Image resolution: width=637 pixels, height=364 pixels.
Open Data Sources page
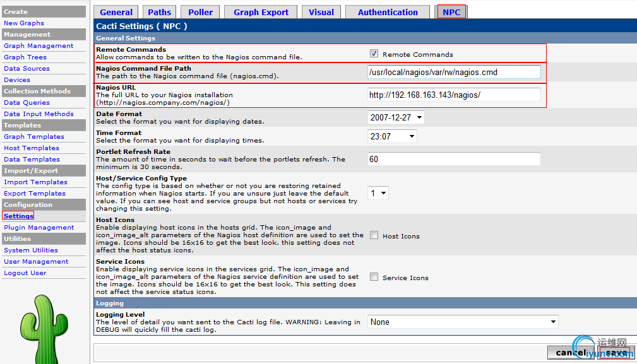(x=27, y=69)
